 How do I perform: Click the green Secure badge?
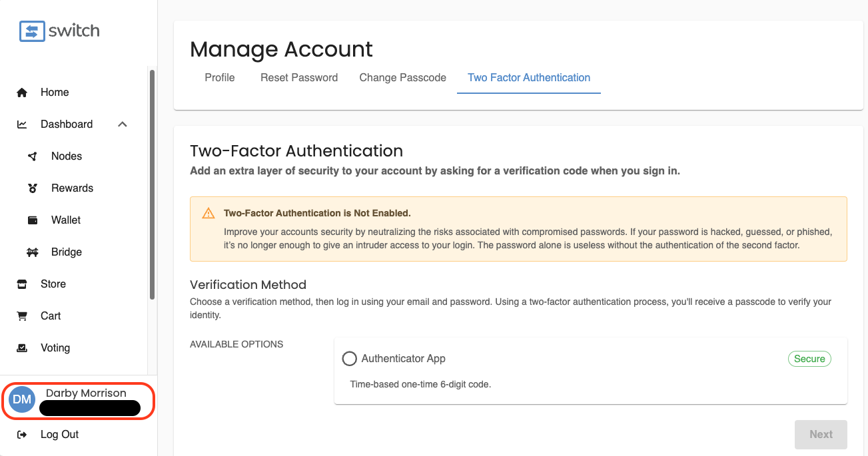[809, 359]
